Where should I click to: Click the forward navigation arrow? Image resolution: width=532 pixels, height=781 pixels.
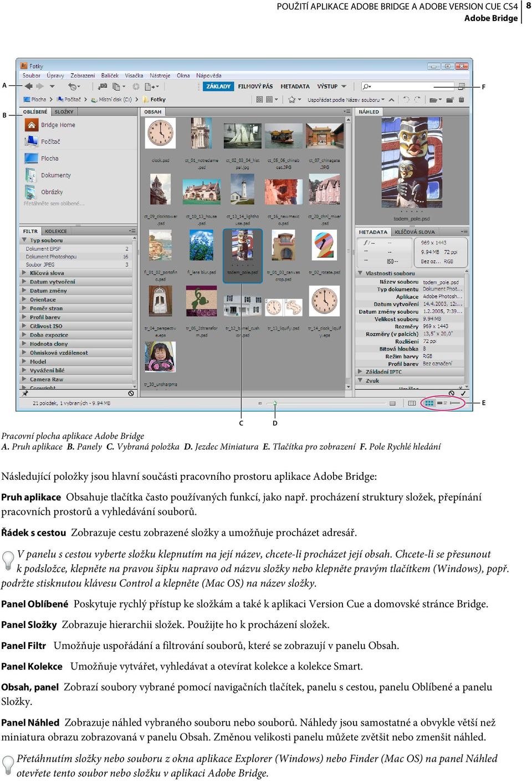(x=39, y=87)
